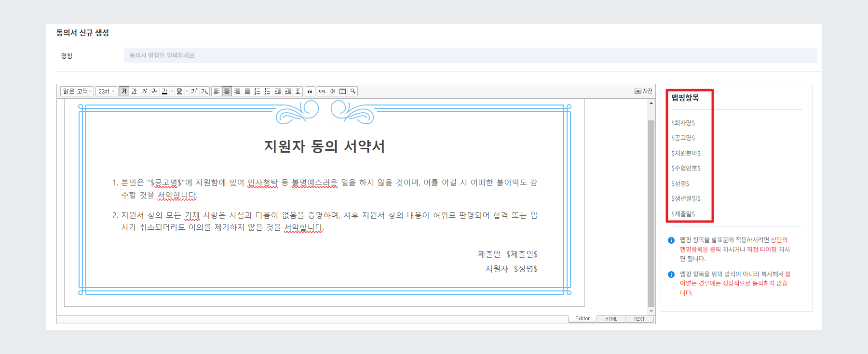Decrease paragraph indent

[x=278, y=91]
